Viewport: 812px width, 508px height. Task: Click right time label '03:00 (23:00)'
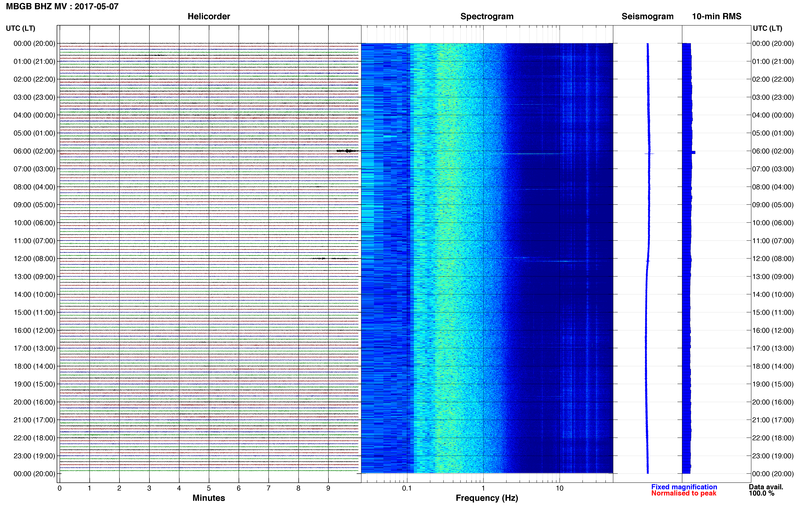click(773, 97)
